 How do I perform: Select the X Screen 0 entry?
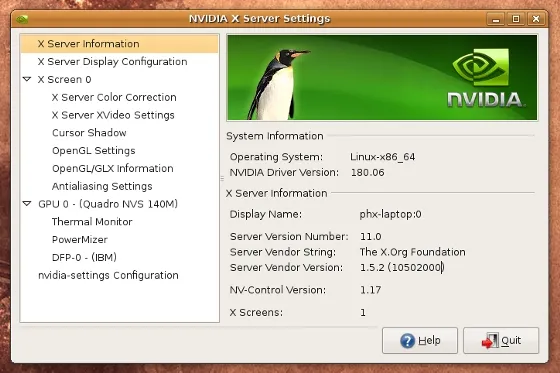tap(65, 79)
